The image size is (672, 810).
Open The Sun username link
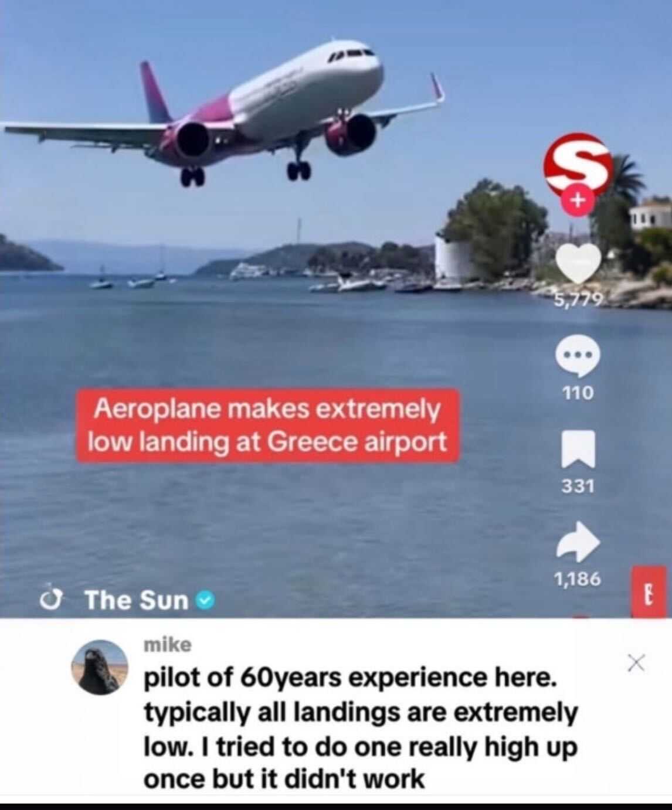(137, 600)
